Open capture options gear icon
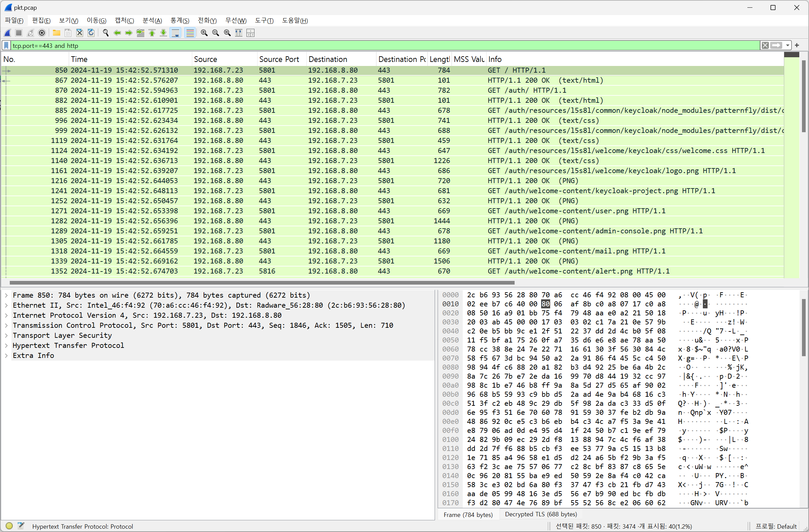Viewport: 809px width, 532px height. click(42, 33)
